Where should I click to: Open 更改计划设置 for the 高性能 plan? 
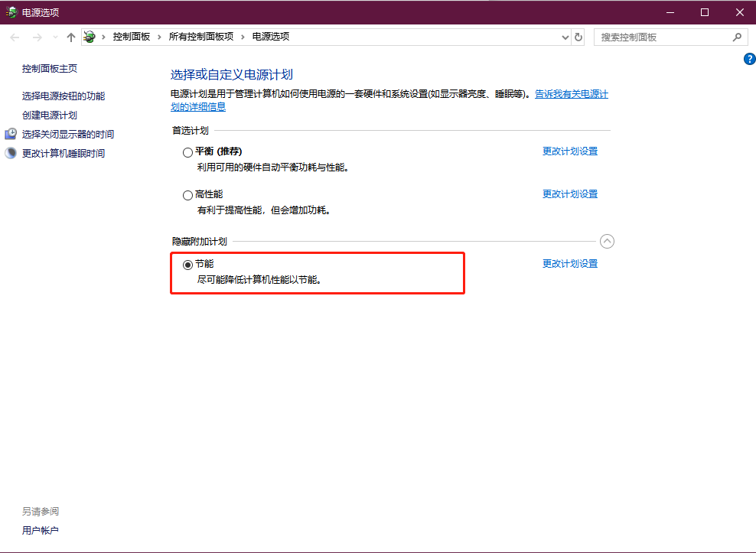(x=570, y=194)
